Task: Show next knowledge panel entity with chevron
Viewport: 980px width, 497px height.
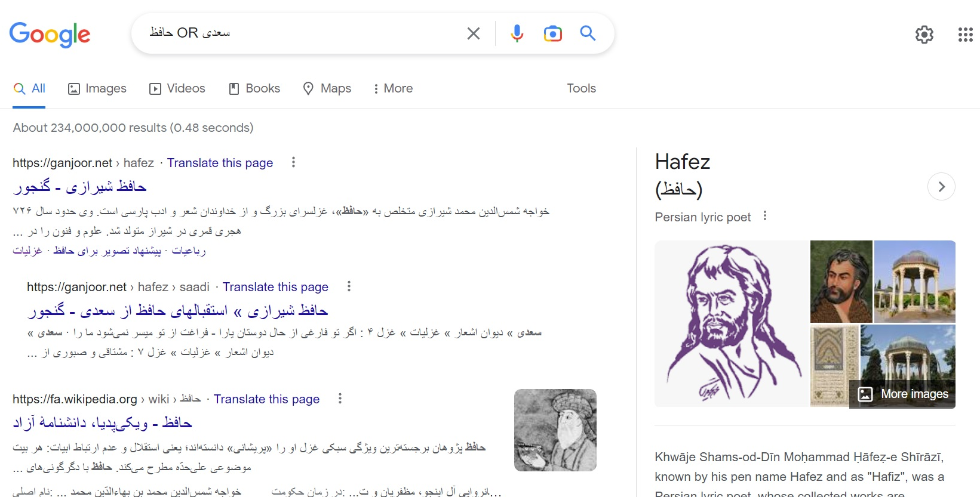Action: [941, 187]
